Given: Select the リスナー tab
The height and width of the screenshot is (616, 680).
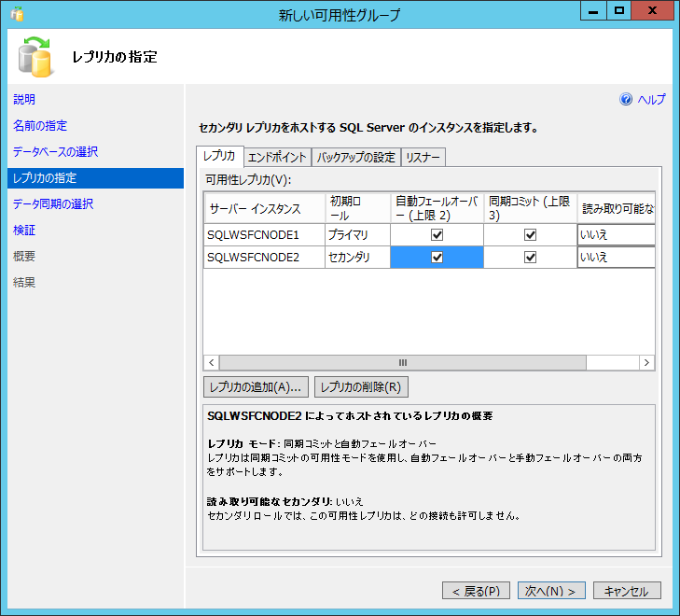Looking at the screenshot, I should click(423, 158).
